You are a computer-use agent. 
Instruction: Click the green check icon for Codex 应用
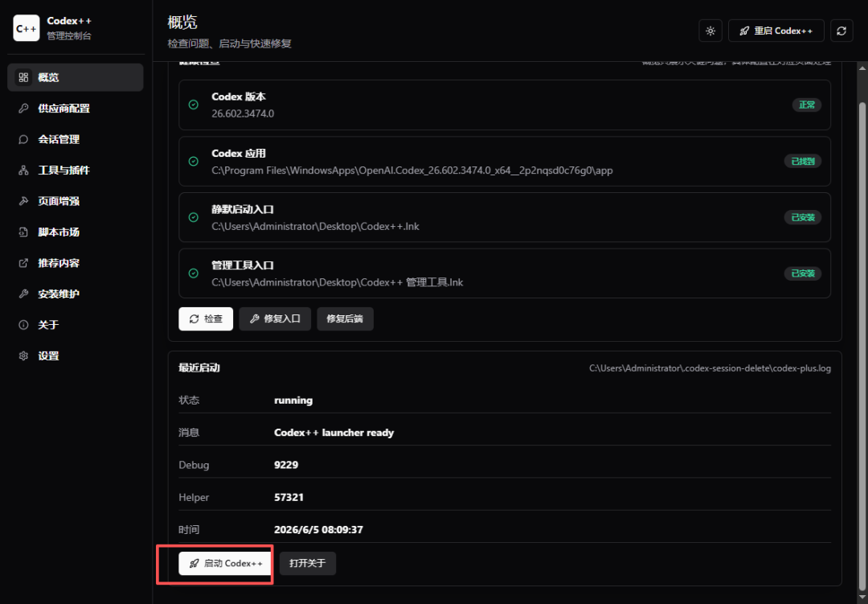point(193,161)
